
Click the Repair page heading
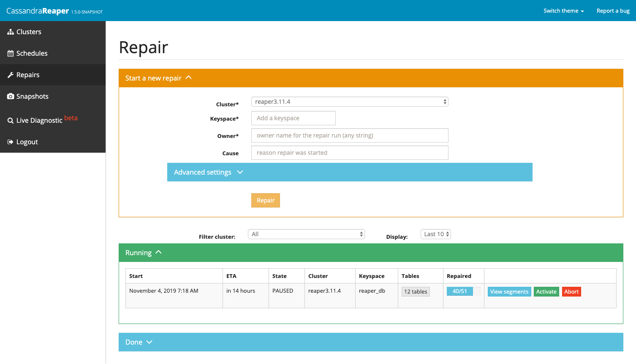coord(144,47)
